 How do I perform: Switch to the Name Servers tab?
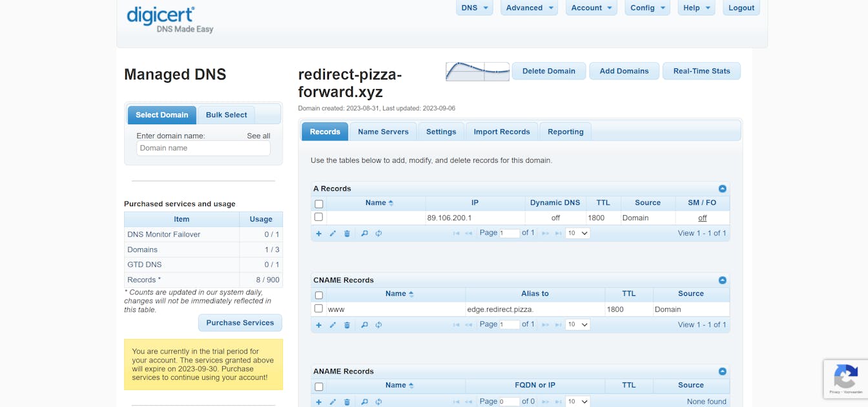pyautogui.click(x=383, y=132)
